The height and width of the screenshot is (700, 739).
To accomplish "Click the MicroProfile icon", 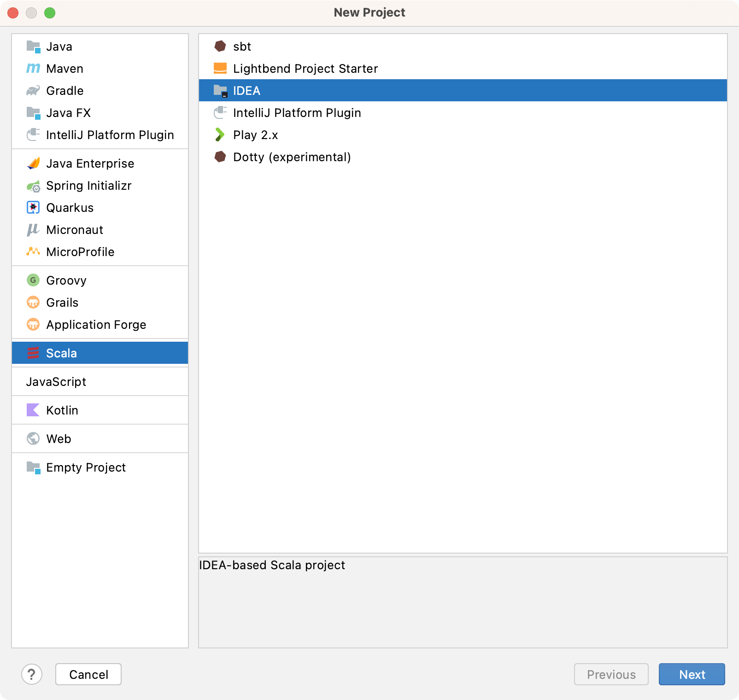I will tap(33, 252).
